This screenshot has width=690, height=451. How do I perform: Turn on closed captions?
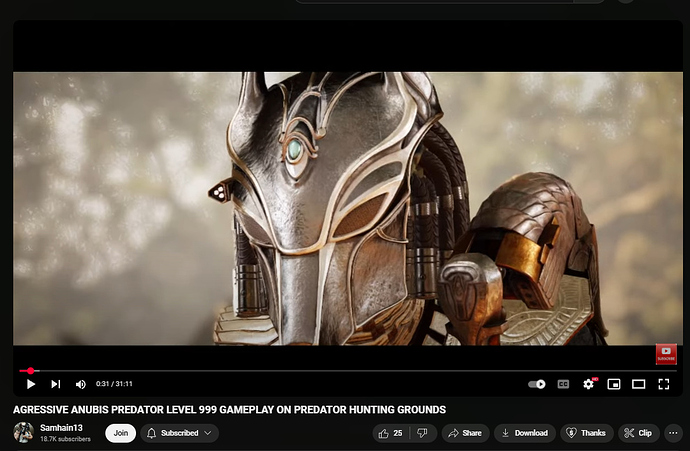click(x=563, y=384)
